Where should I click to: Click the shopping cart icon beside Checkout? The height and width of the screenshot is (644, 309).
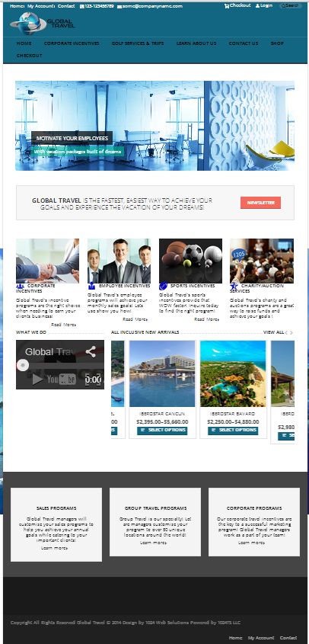(x=227, y=6)
